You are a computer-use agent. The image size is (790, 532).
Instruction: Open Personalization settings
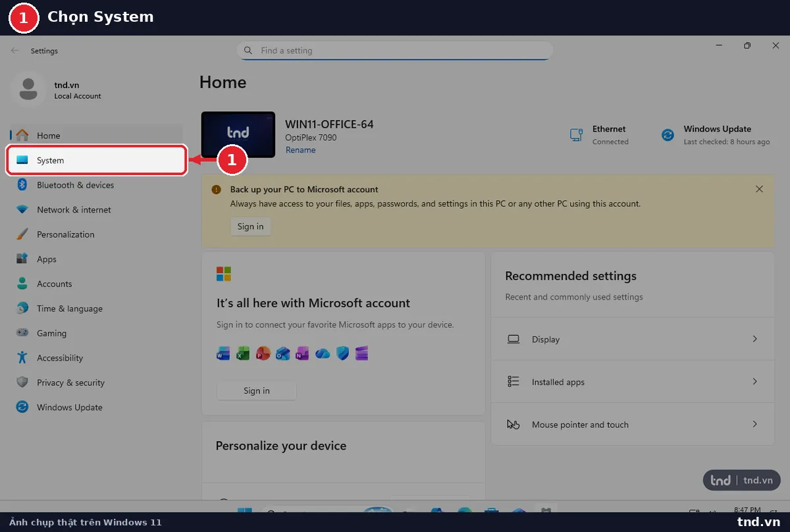tap(96, 234)
